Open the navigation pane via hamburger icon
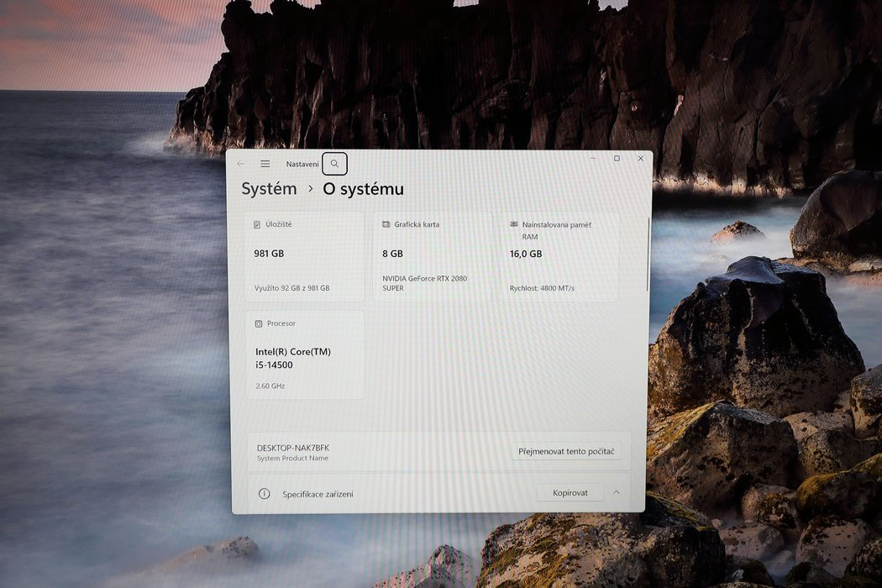882x588 pixels. pos(265,163)
